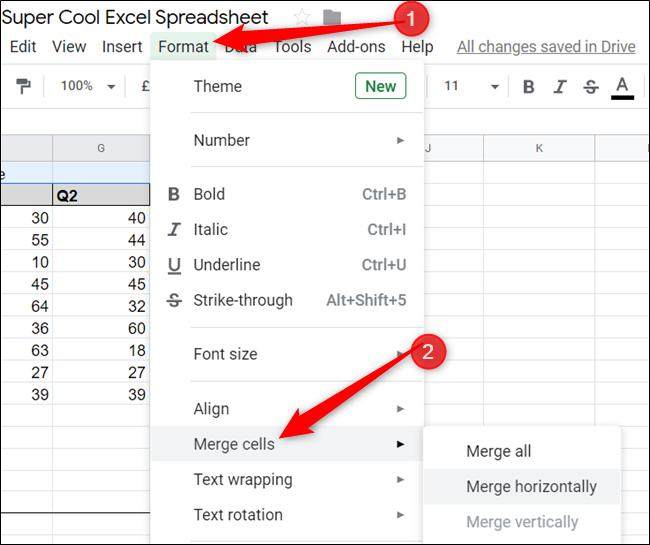Screen dimensions: 650x545
Task: Close the Format menu
Action: pos(183,46)
